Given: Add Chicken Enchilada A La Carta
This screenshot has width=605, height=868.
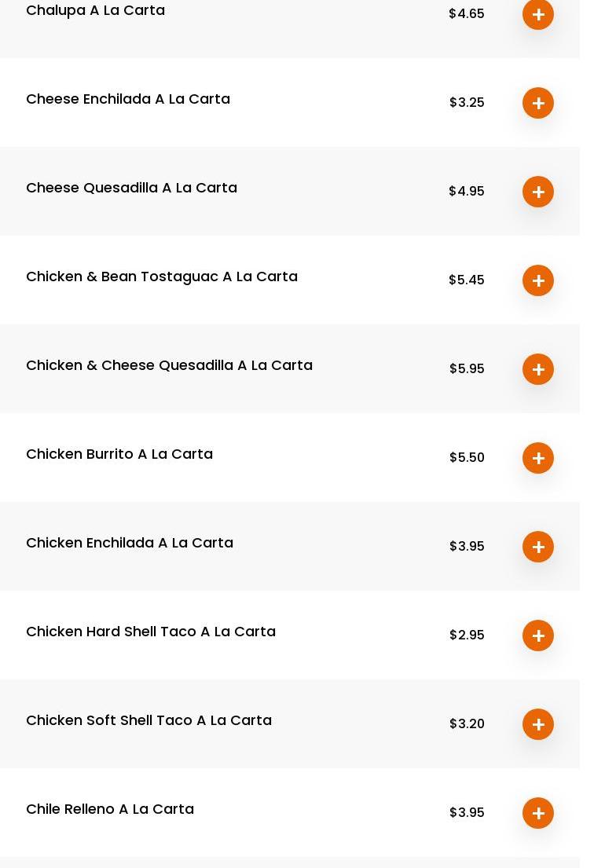Looking at the screenshot, I should click(x=538, y=547).
